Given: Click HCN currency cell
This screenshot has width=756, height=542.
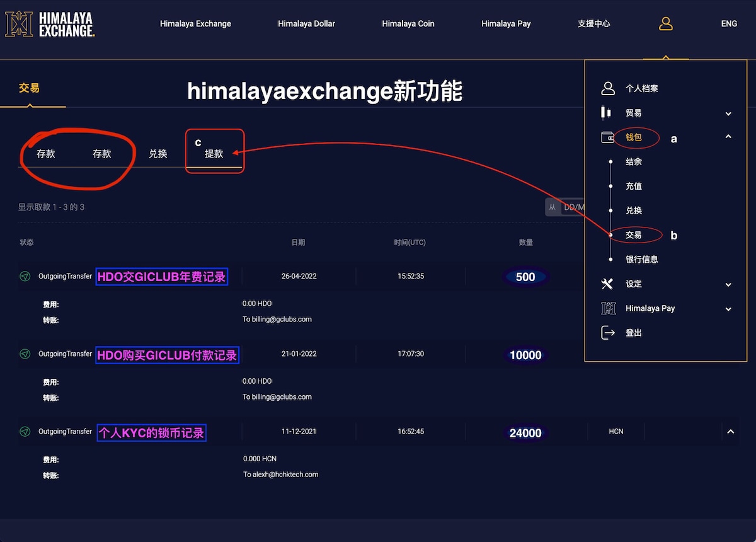Looking at the screenshot, I should (616, 432).
